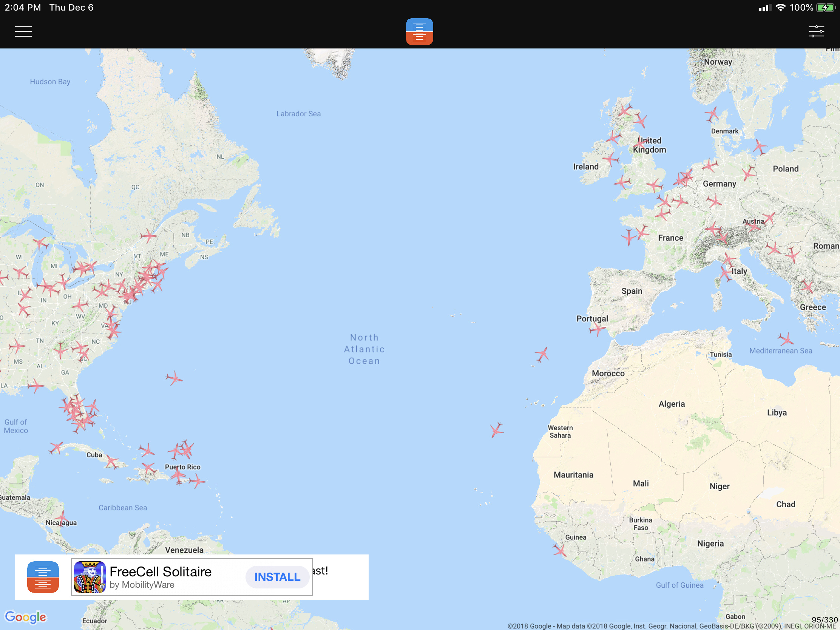840x630 pixels.
Task: Tap the North Atlantic Ocean label
Action: coord(364,349)
